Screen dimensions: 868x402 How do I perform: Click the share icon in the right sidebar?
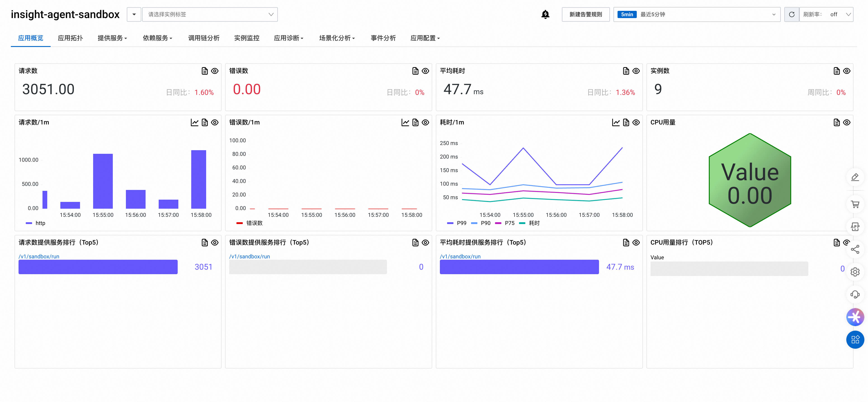(x=854, y=250)
